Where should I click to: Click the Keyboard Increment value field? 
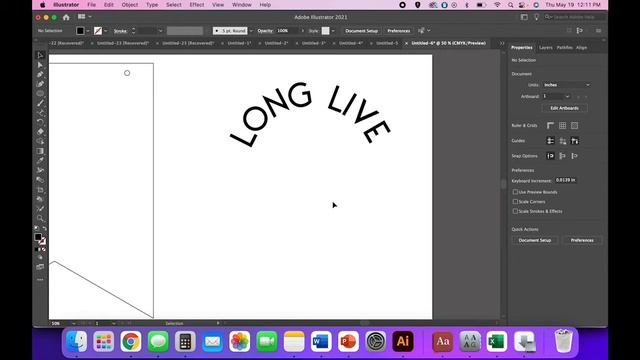tap(565, 180)
